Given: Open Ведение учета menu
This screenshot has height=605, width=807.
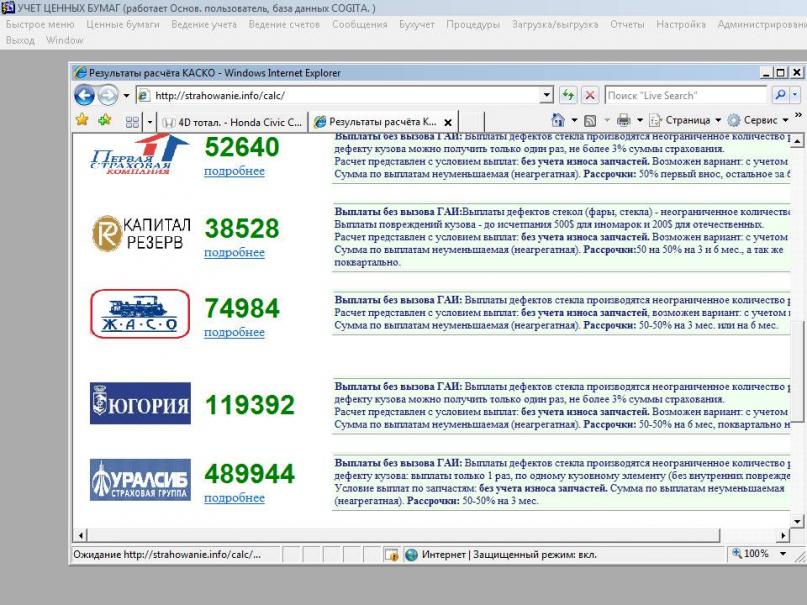Looking at the screenshot, I should (204, 24).
